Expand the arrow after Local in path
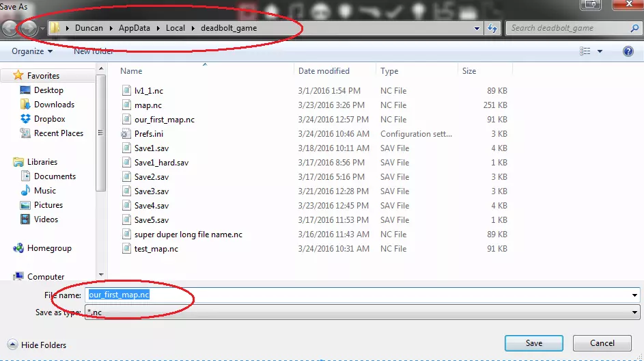 click(193, 28)
